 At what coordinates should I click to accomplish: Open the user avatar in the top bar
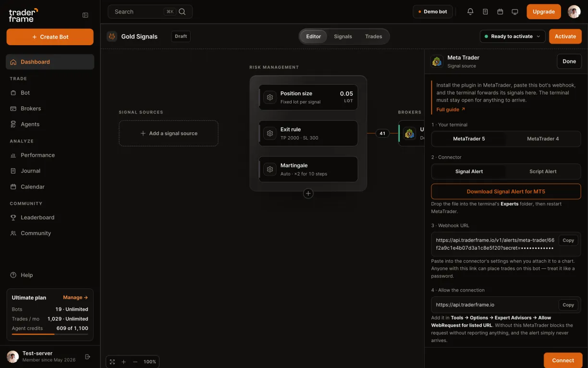574,12
